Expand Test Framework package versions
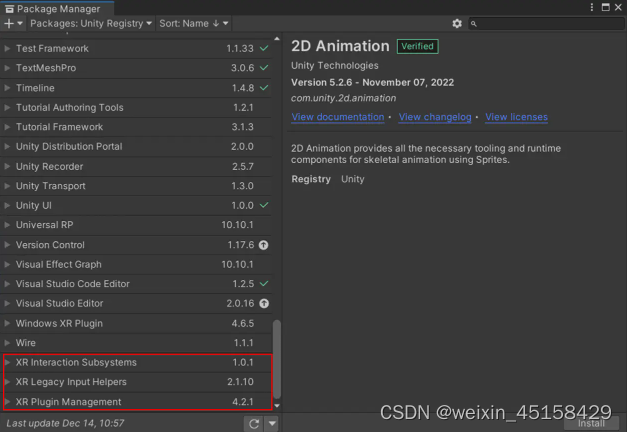 pos(7,48)
